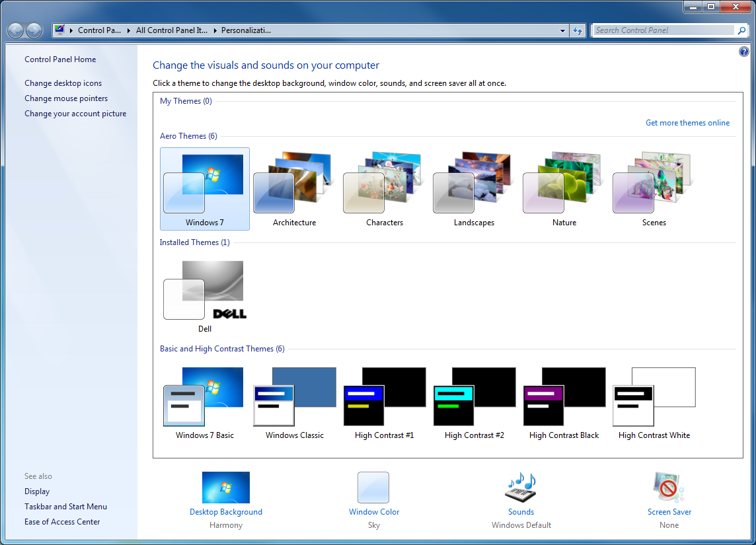The height and width of the screenshot is (545, 756).
Task: Expand arrow after All Control Panel Items
Action: tap(215, 30)
